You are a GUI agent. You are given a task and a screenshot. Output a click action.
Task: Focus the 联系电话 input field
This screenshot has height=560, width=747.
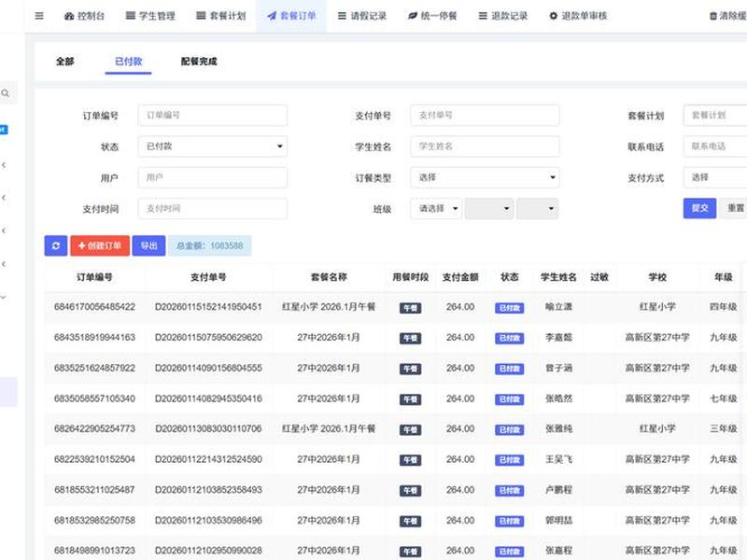tap(715, 147)
